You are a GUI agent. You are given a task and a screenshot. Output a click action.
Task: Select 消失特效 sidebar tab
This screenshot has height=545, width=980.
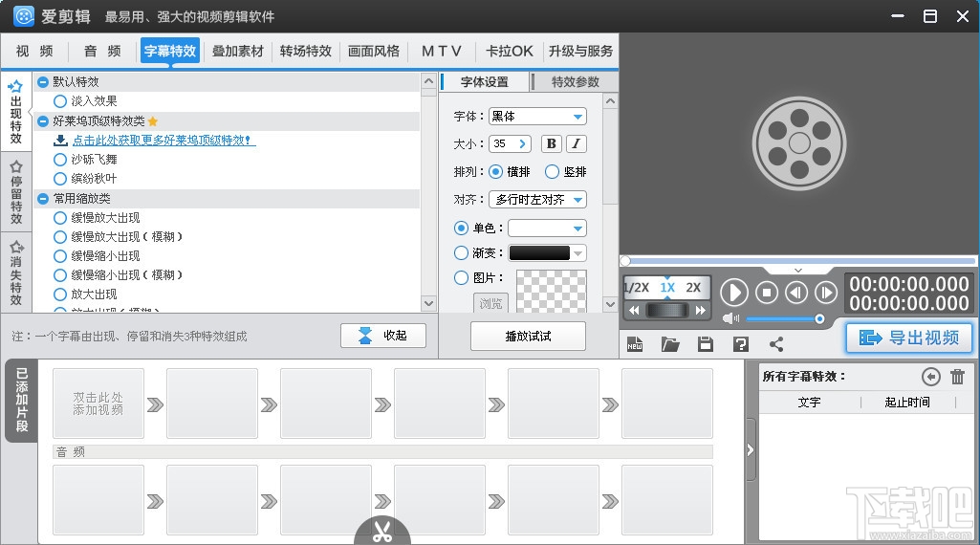[16, 272]
